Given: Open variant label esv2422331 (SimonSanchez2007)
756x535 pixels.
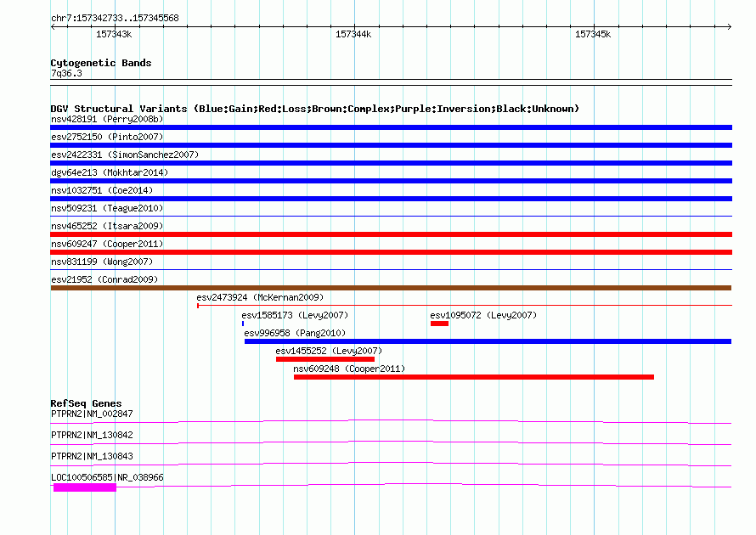Looking at the screenshot, I should point(125,155).
